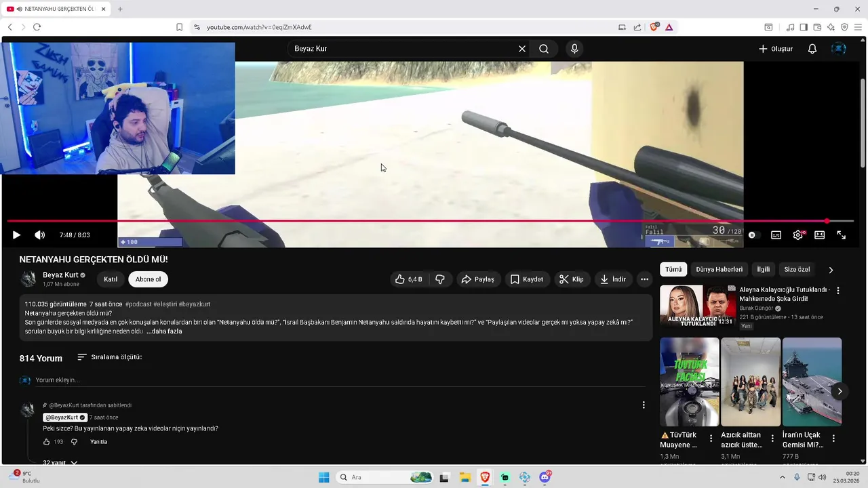Open the player settings gear
Viewport: 868px width, 488px height.
[798, 235]
